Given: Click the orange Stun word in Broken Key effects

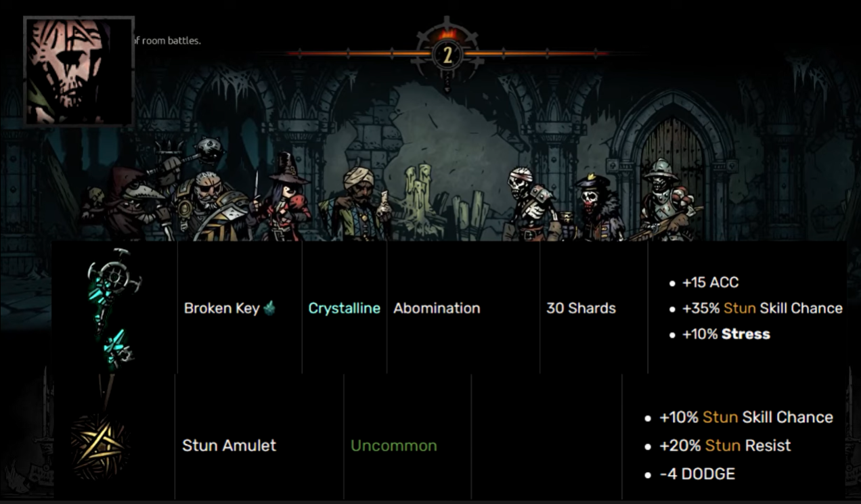Looking at the screenshot, I should [x=739, y=308].
